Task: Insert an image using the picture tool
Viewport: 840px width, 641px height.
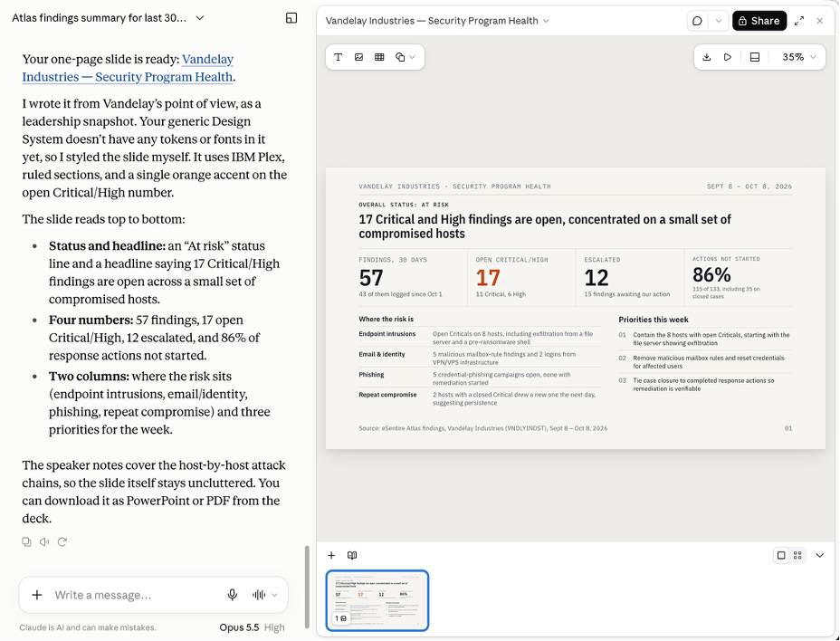Action: tap(359, 57)
